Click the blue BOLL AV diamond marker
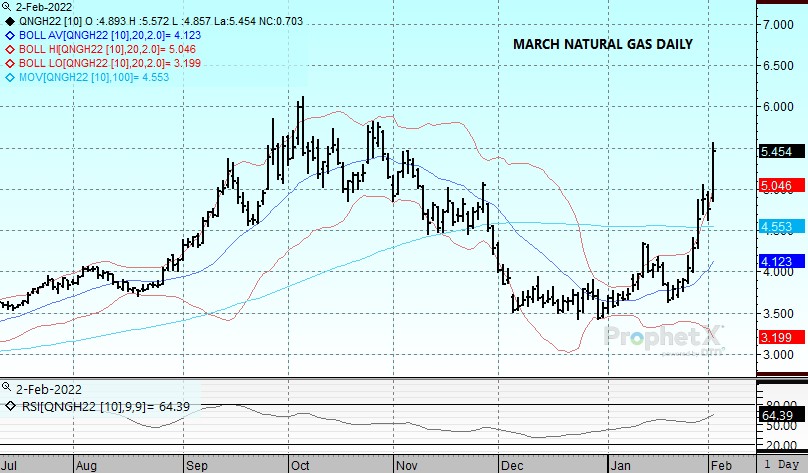 10,34
